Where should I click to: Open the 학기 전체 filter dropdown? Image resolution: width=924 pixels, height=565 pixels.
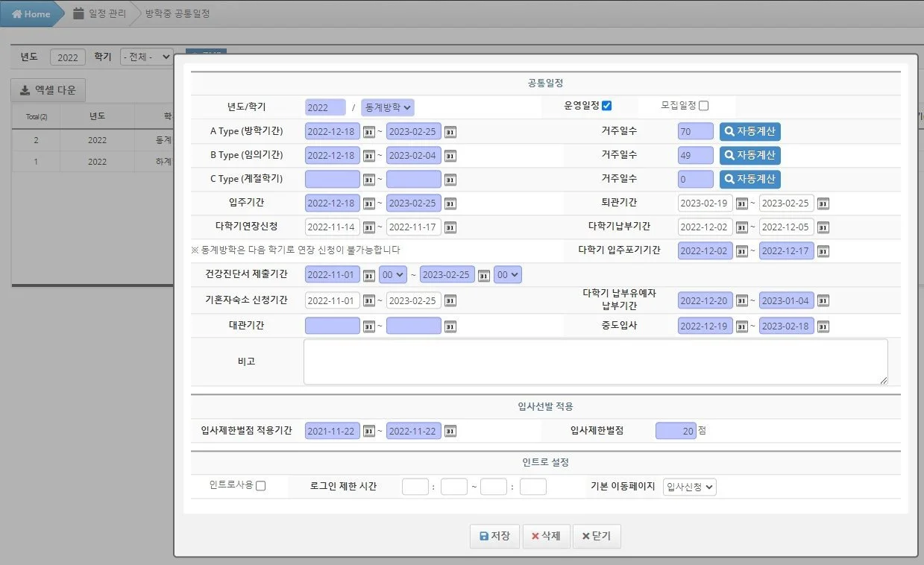(146, 57)
